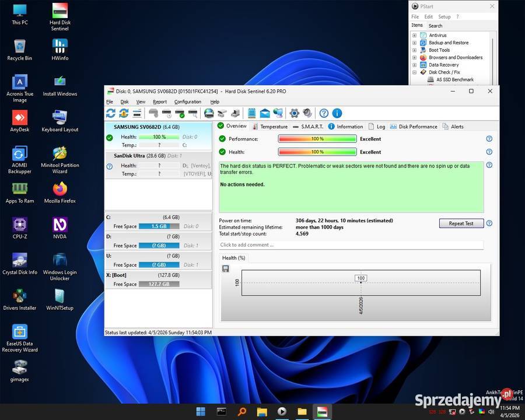Screen dimensions: 525x420
Task: Open Configuration via the gear toolbar icon
Action: tap(294, 113)
